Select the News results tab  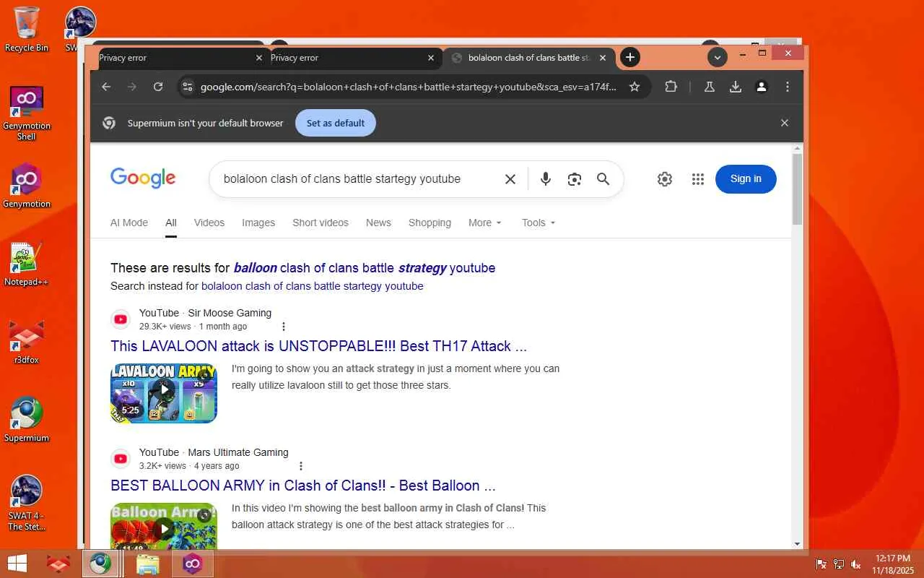[378, 223]
